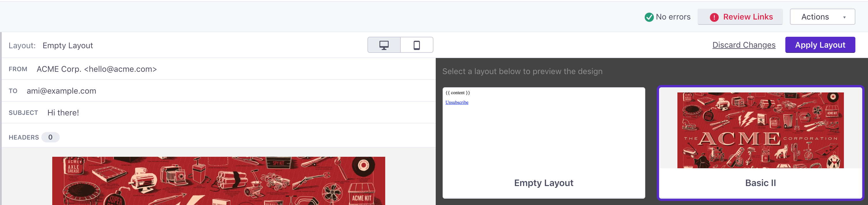868x205 pixels.
Task: Click the Unsubscribe link in Empty Layout preview
Action: click(x=457, y=102)
